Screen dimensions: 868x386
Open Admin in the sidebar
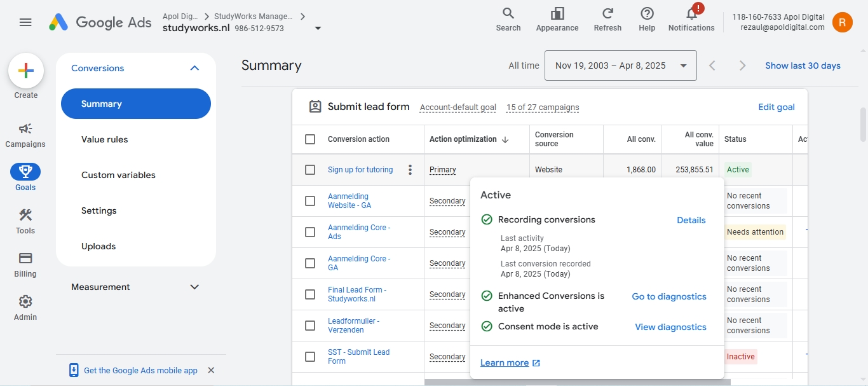[25, 308]
